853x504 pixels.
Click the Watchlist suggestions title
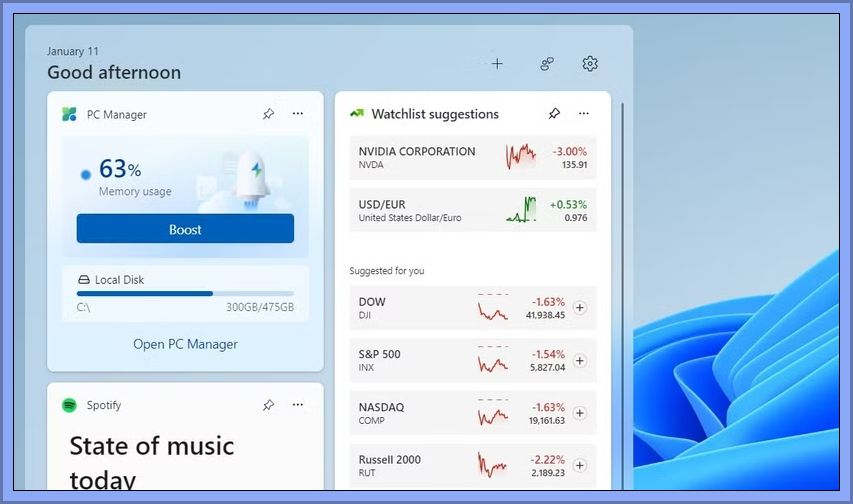click(x=435, y=114)
